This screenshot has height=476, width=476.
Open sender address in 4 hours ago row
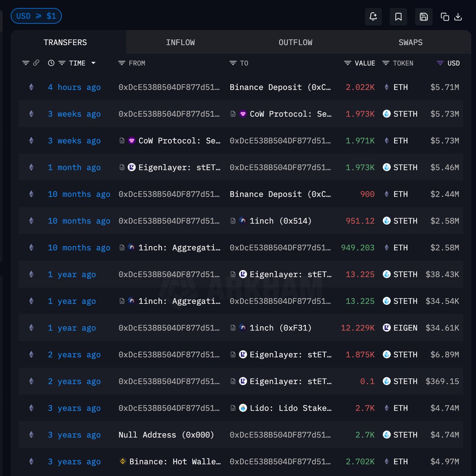169,87
